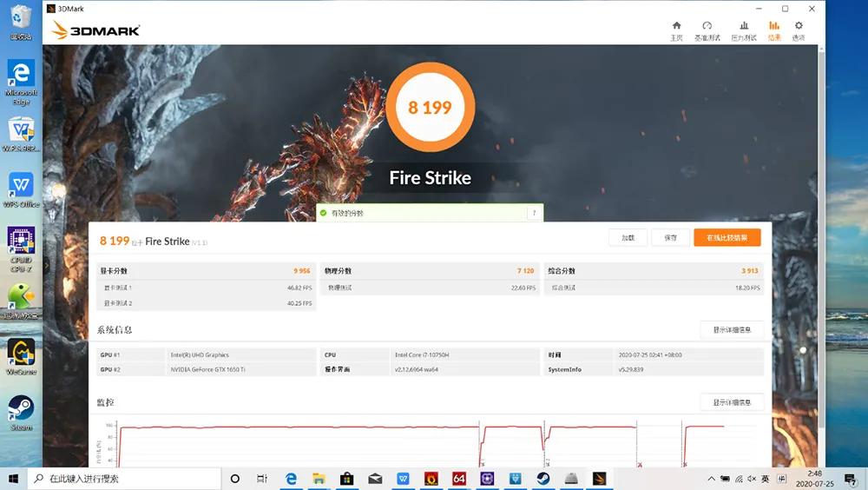
Task: Open the purple CPU-Z taskbar icon
Action: click(x=487, y=479)
